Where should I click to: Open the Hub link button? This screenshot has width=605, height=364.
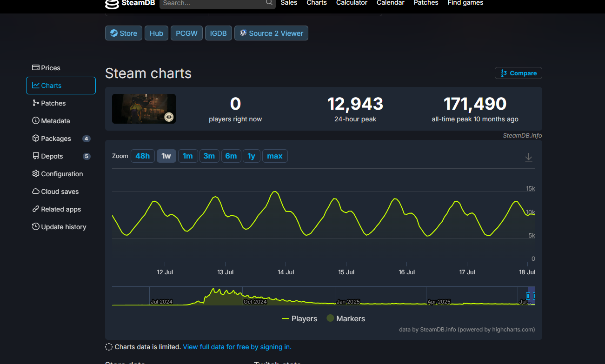pyautogui.click(x=156, y=33)
